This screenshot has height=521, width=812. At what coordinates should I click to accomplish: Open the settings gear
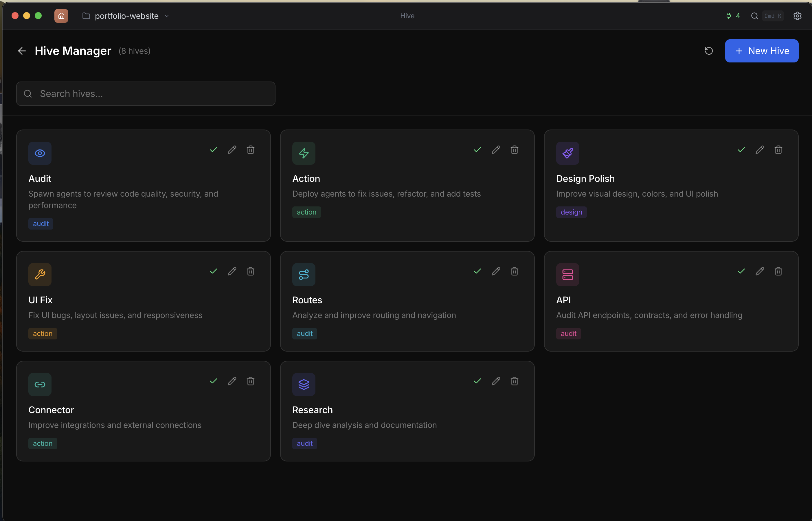tap(798, 16)
